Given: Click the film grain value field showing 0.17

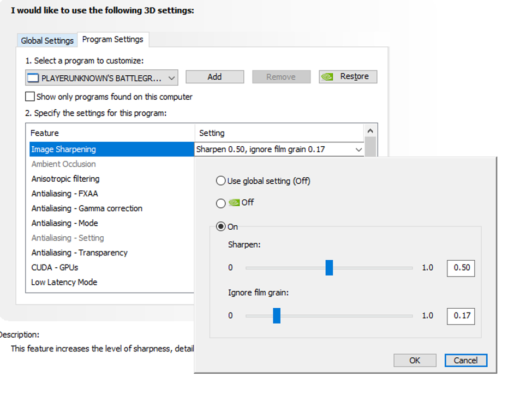Looking at the screenshot, I should point(461,316).
